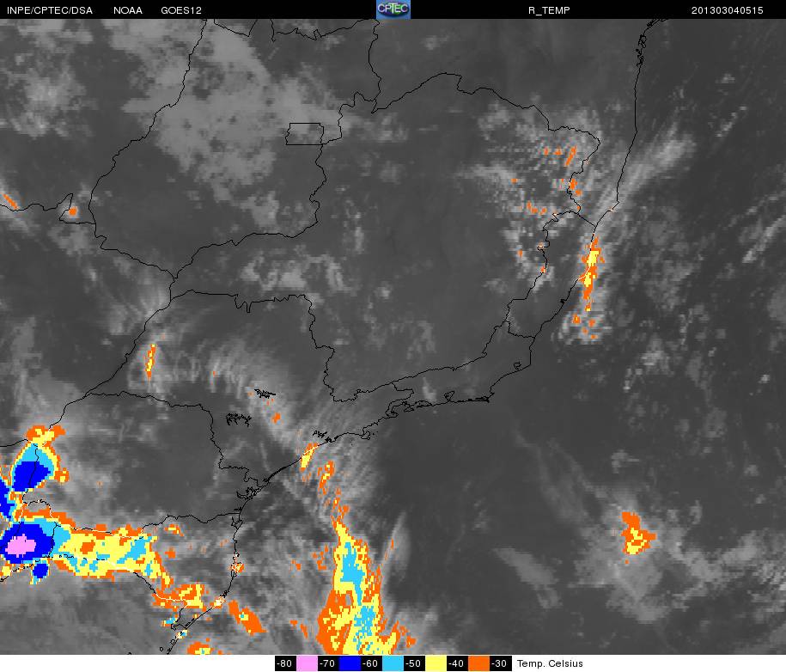Click the -50 legend value
Screen dimensions: 786x672
pyautogui.click(x=414, y=663)
